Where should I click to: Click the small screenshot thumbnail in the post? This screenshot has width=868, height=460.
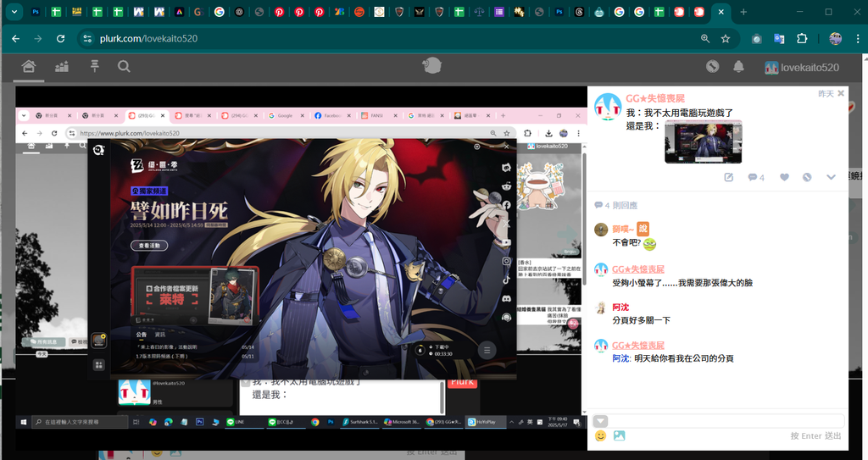(x=703, y=141)
